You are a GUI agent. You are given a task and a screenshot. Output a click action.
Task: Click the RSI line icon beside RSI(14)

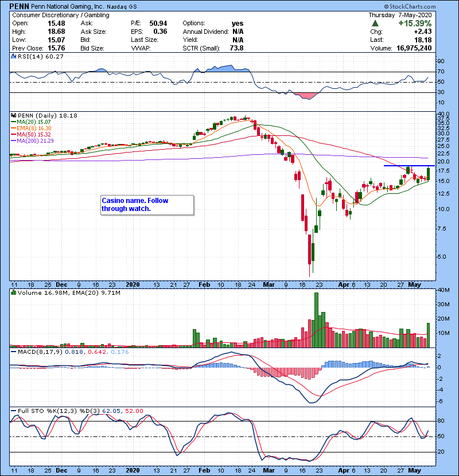[13, 56]
